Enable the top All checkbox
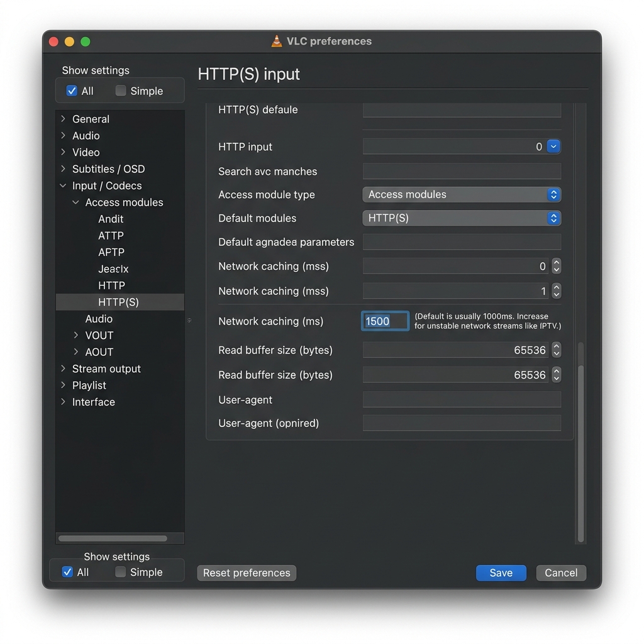This screenshot has width=644, height=644. tap(72, 91)
